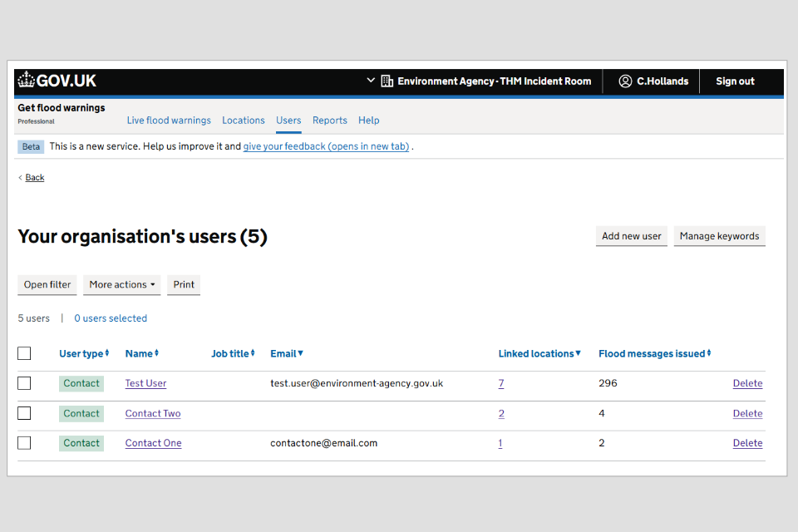798x532 pixels.
Task: Open the give your feedback link
Action: pos(326,147)
